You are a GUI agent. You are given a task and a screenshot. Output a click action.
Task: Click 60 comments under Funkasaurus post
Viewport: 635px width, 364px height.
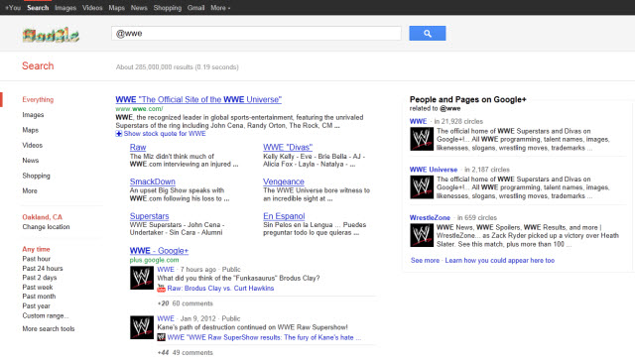click(x=192, y=303)
